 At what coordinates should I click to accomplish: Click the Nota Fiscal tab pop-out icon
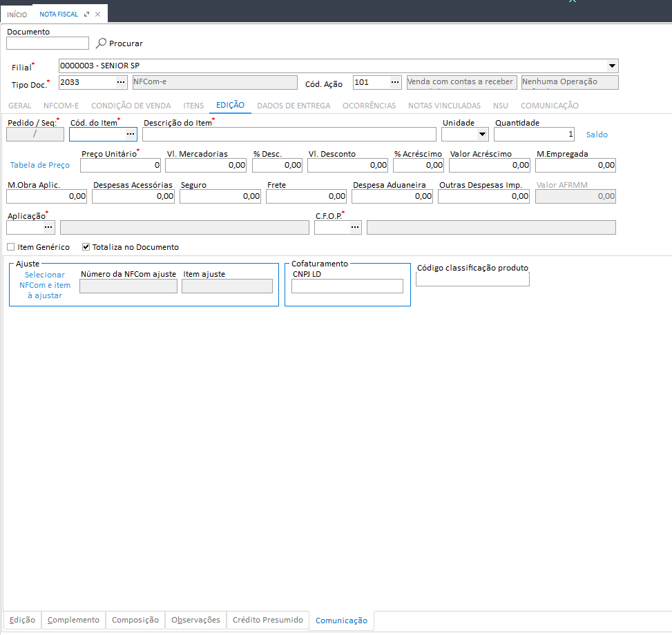86,14
